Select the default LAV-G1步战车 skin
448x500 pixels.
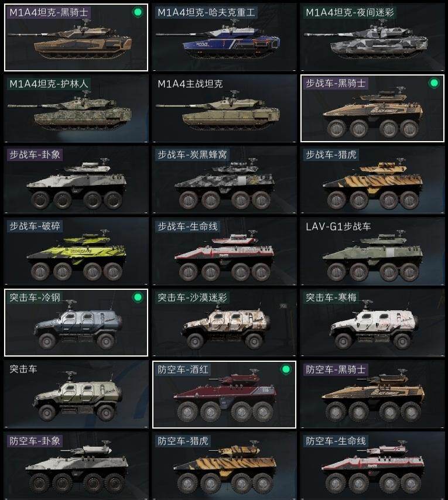pyautogui.click(x=372, y=251)
